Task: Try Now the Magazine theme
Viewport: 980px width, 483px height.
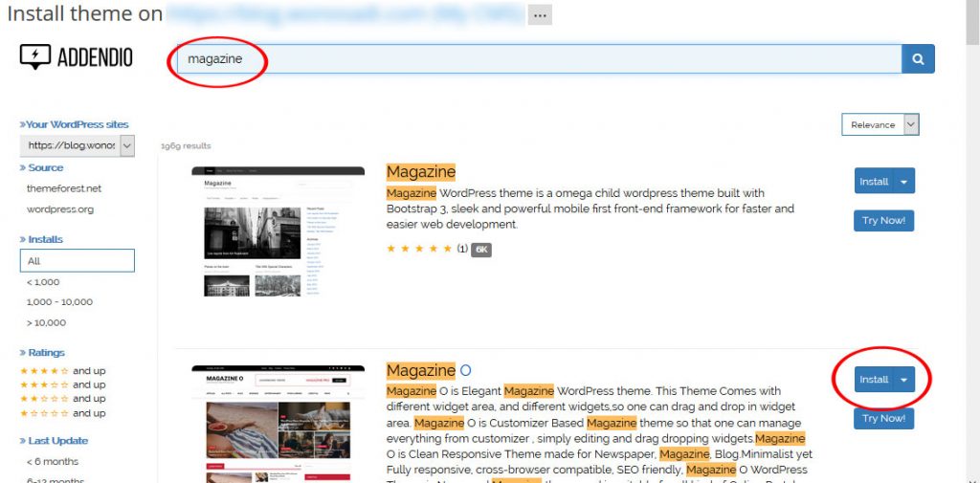Action: tap(883, 221)
